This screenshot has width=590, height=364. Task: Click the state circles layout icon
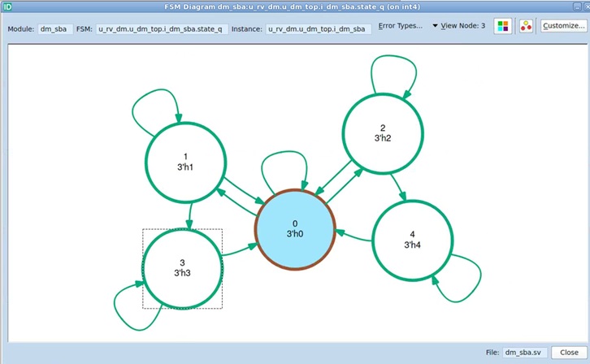[526, 26]
